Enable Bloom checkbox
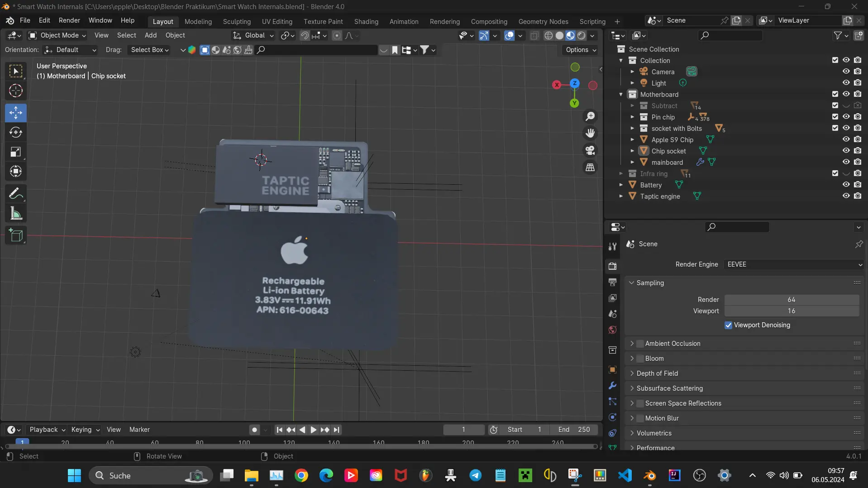This screenshot has width=868, height=488. 640,359
